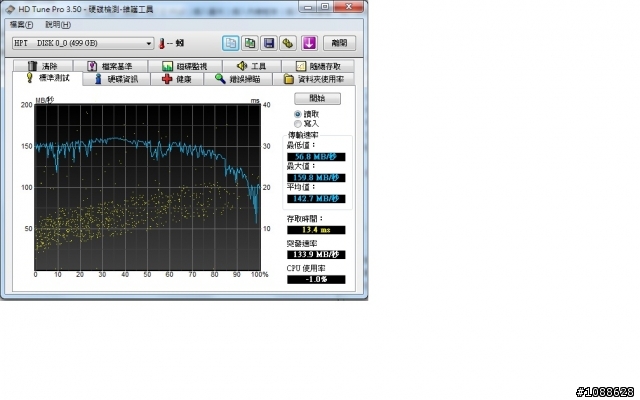Open the File menu

tap(21, 25)
